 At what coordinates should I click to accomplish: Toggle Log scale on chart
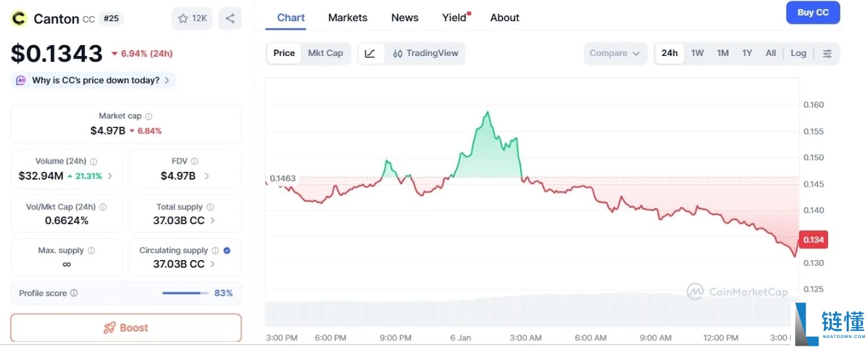(x=798, y=53)
